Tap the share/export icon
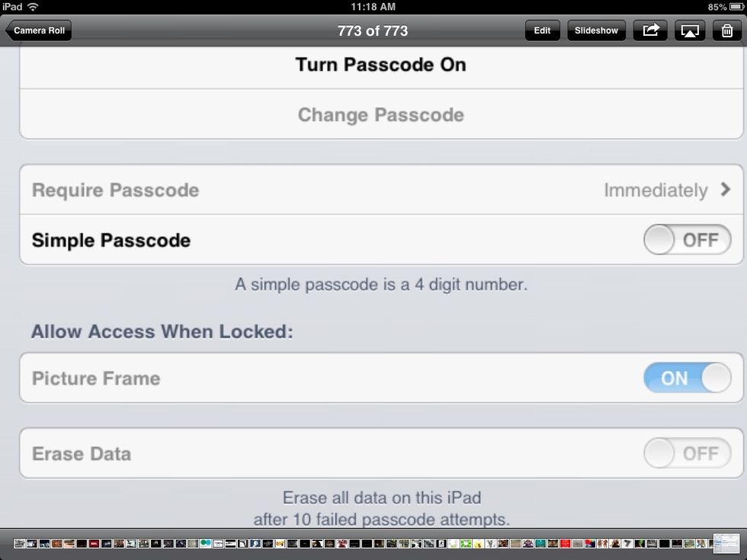 pyautogui.click(x=650, y=30)
